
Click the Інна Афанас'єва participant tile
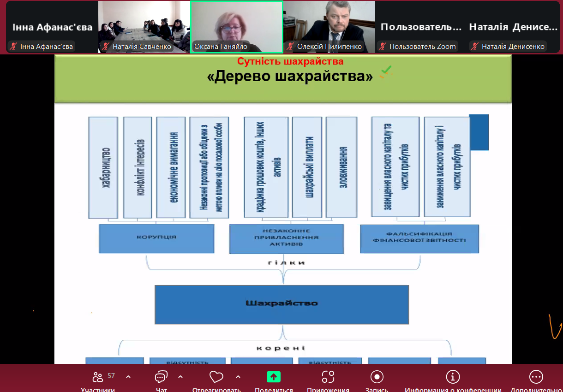[52, 27]
